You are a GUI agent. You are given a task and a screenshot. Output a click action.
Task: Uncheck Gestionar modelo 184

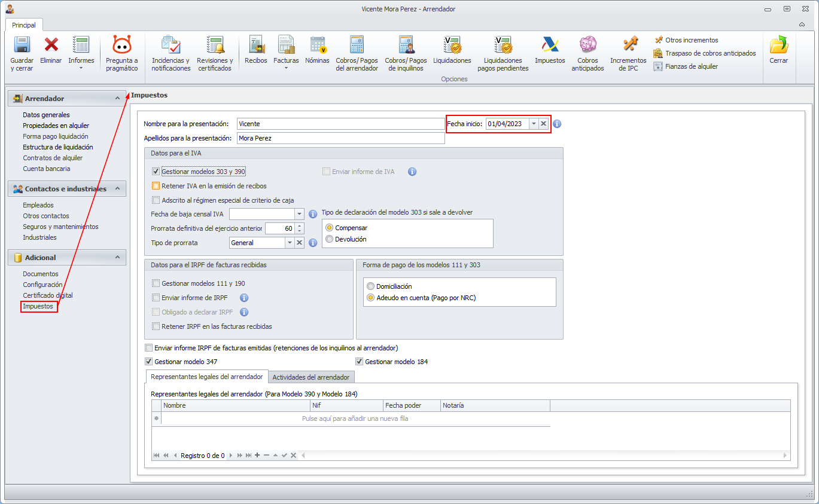[360, 362]
